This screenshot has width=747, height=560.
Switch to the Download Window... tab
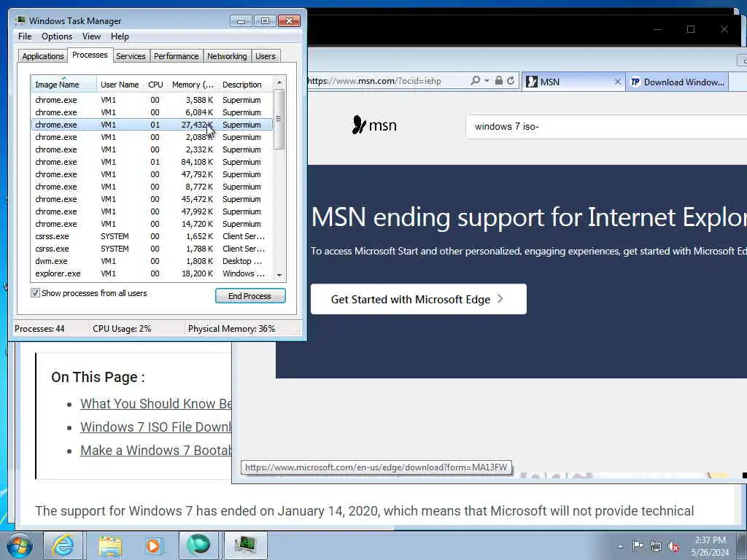pyautogui.click(x=677, y=82)
